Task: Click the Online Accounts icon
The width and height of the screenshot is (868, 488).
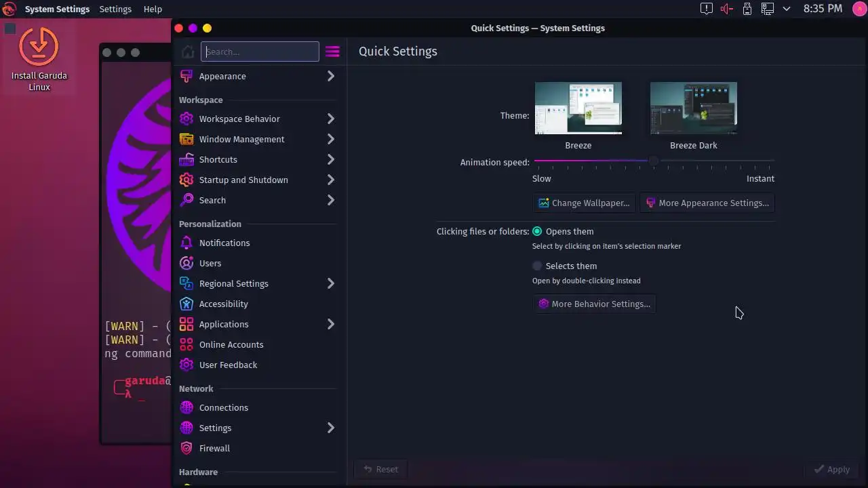Action: tap(186, 344)
